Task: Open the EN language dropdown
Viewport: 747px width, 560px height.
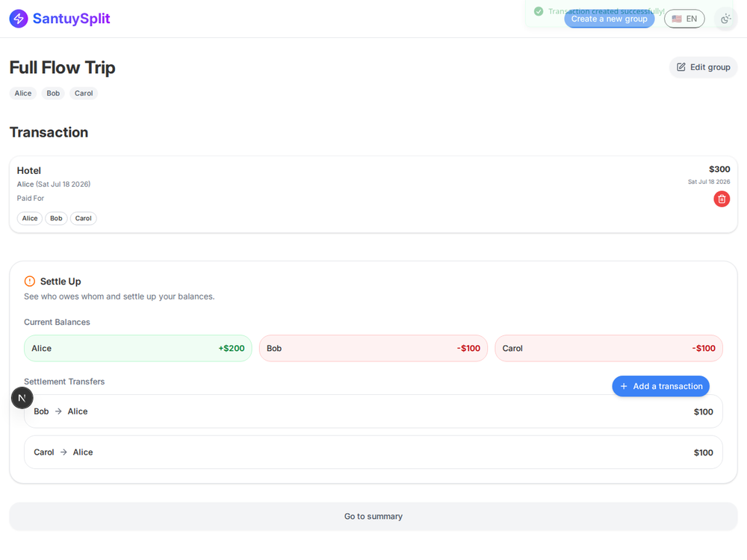Action: coord(684,19)
